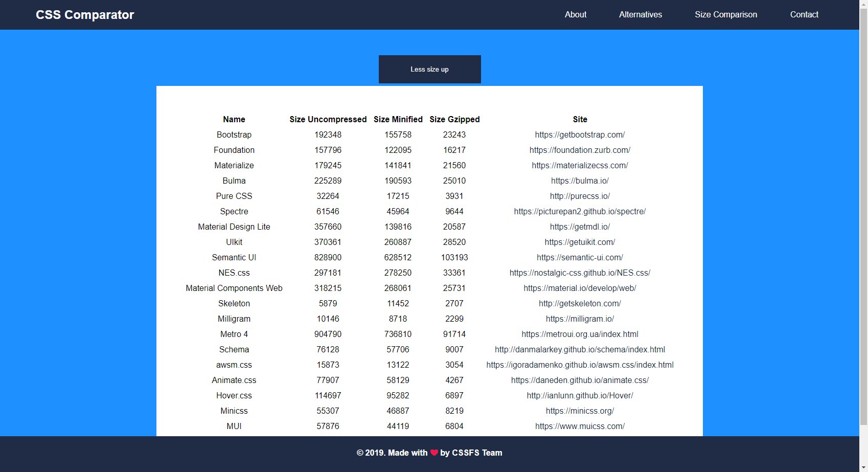Select the Material Design Lite cell

pyautogui.click(x=234, y=227)
